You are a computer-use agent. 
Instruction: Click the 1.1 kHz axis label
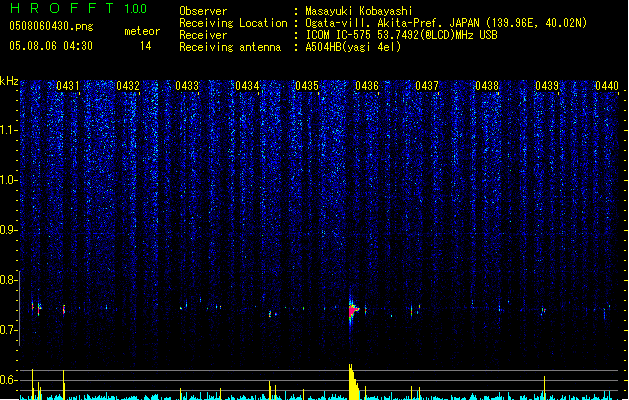(x=8, y=130)
